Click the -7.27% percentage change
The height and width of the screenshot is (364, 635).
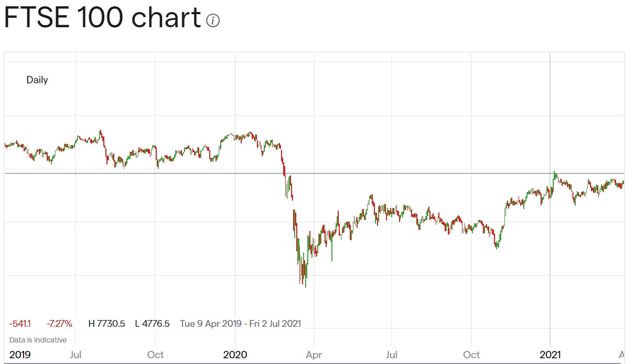pos(59,324)
